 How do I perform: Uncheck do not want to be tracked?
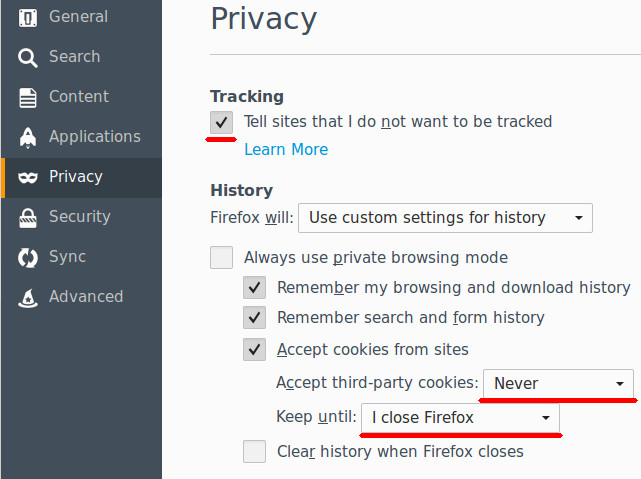tap(221, 122)
